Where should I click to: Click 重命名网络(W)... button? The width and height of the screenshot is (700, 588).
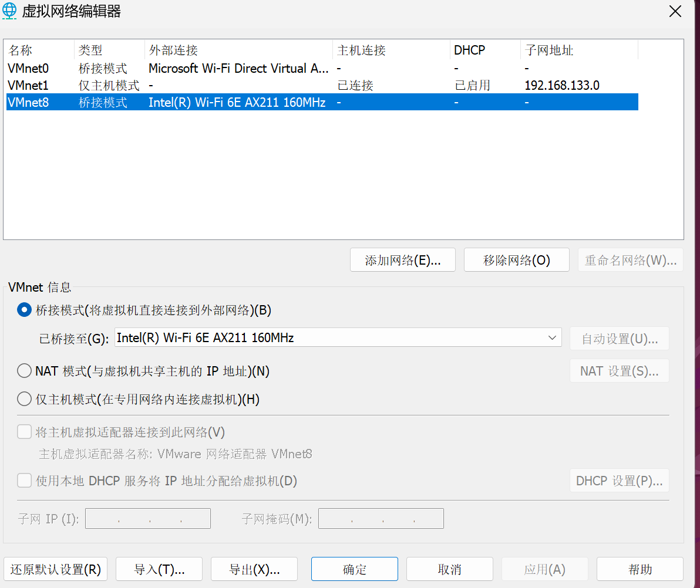point(630,259)
